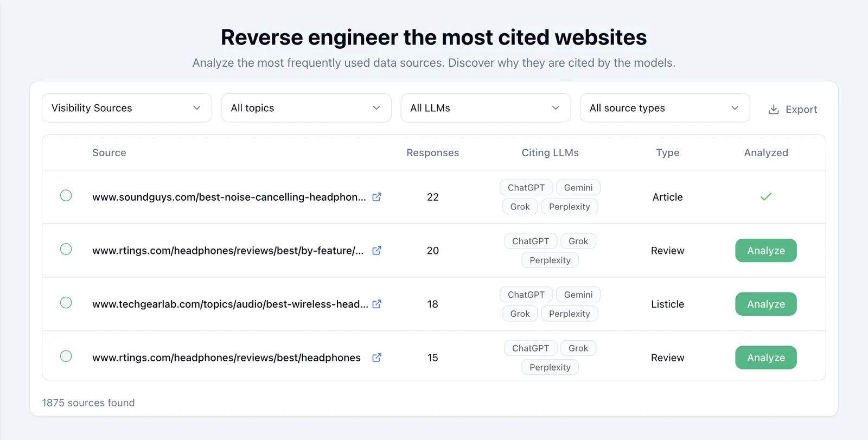Click the green checkmark in soundguys row

click(766, 196)
